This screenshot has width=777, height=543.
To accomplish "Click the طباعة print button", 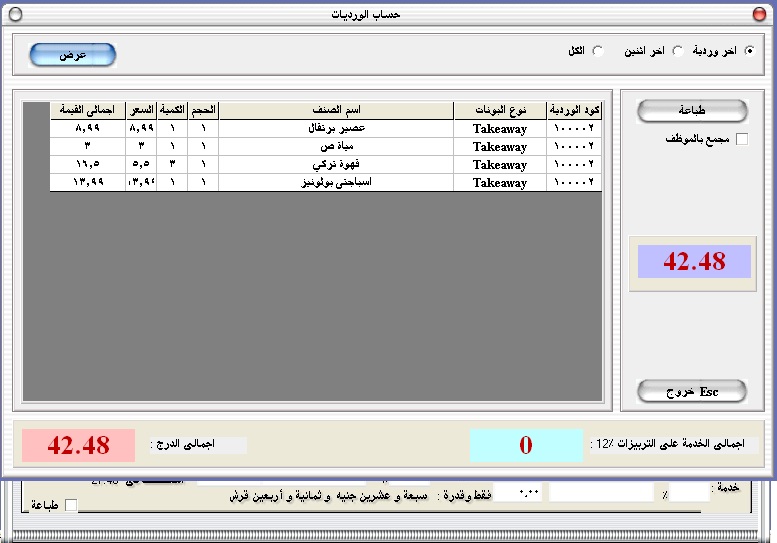I will tap(692, 111).
